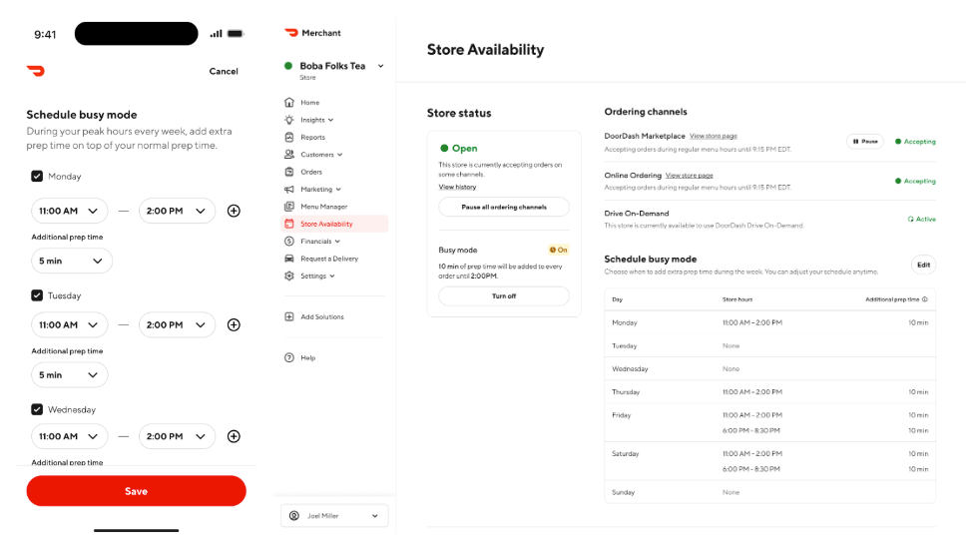Click the Reports icon in the sidebar
This screenshot has height=552, width=980.
tap(288, 137)
